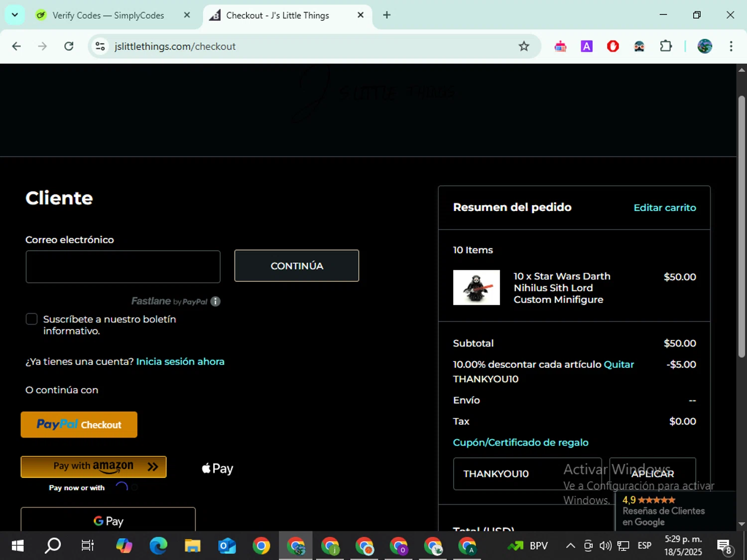Click the APLICAR coupon button
The image size is (747, 560).
point(652,474)
